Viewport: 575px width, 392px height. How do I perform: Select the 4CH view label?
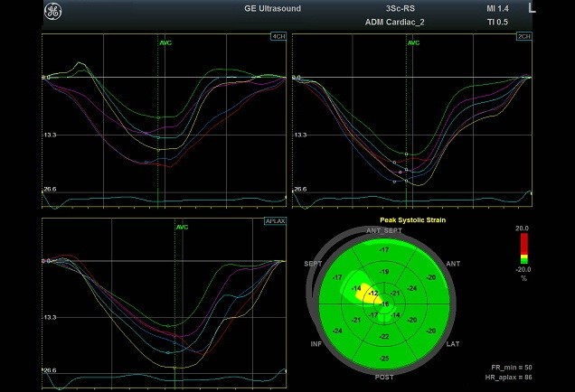(275, 37)
